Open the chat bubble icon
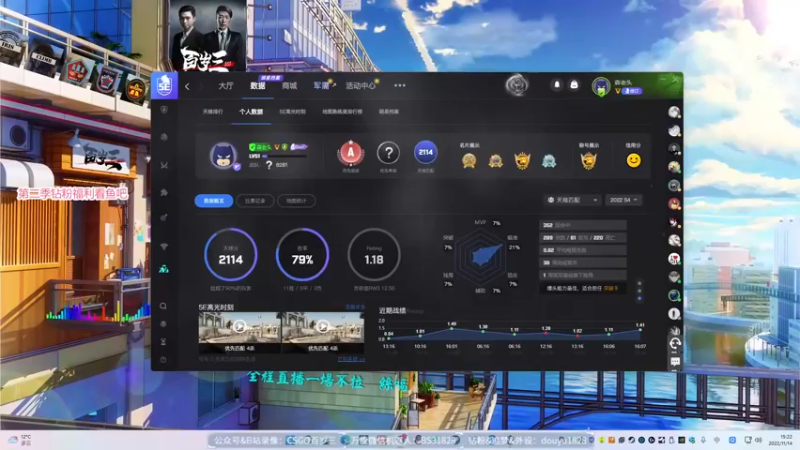Image resolution: width=800 pixels, height=450 pixels. coord(674,362)
